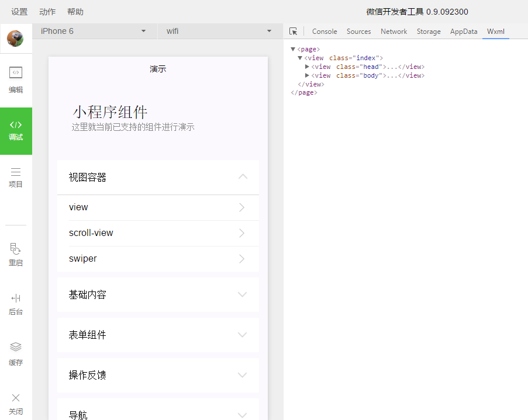Open the wifi network dropdown

[x=220, y=31]
